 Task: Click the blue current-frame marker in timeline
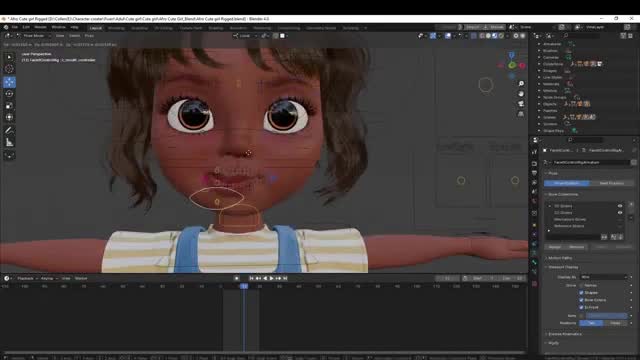[244, 286]
